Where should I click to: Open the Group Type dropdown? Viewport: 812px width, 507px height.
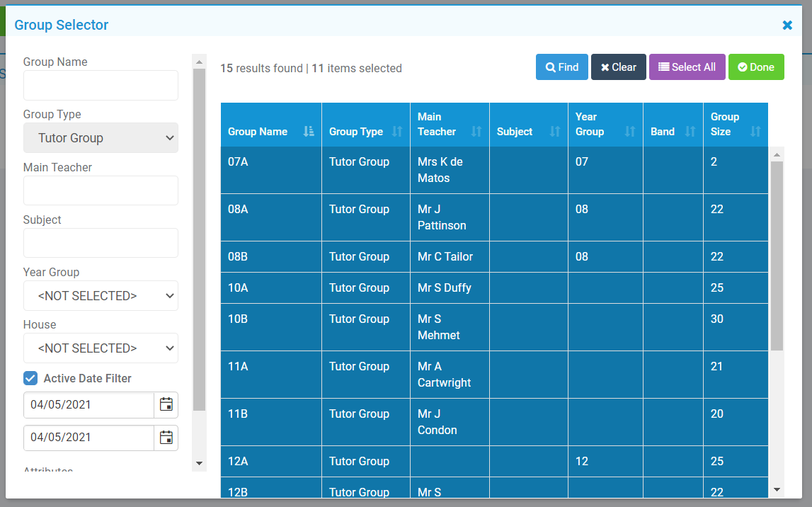(x=101, y=138)
